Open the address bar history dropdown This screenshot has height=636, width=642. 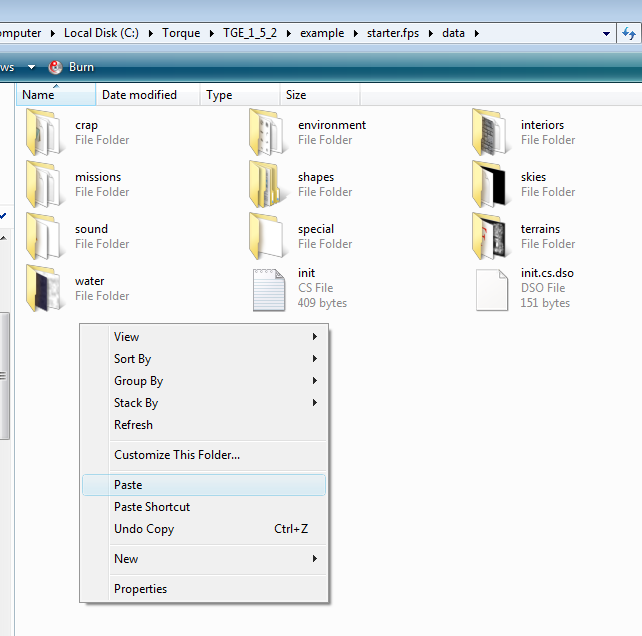(x=606, y=34)
